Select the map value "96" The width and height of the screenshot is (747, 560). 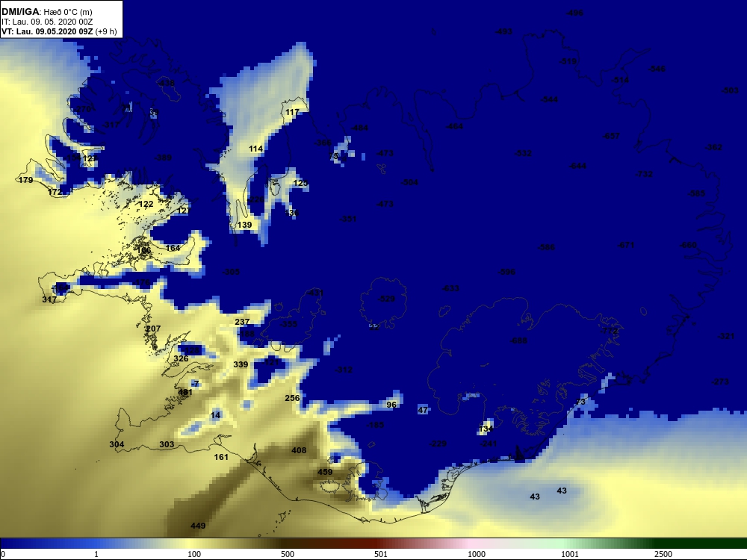pyautogui.click(x=391, y=404)
